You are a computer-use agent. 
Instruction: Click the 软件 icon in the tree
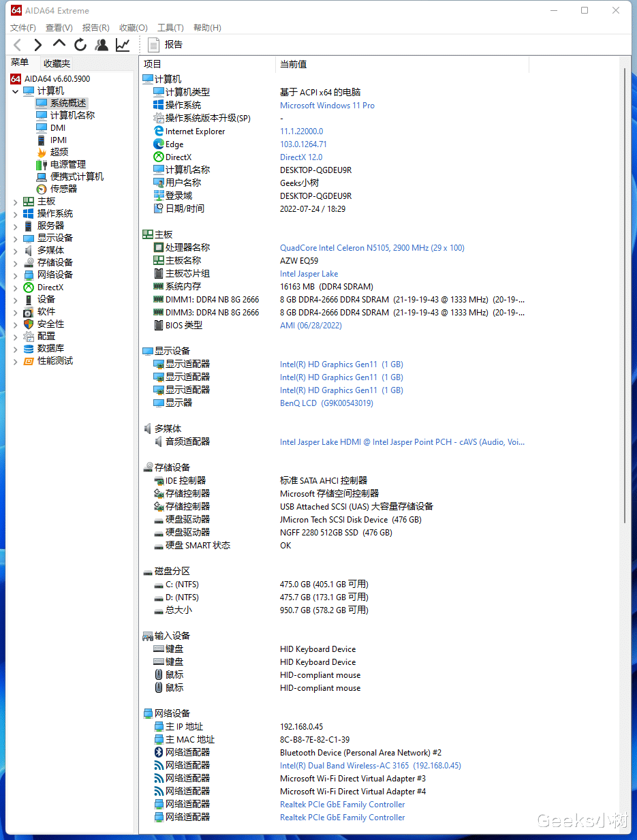(29, 312)
